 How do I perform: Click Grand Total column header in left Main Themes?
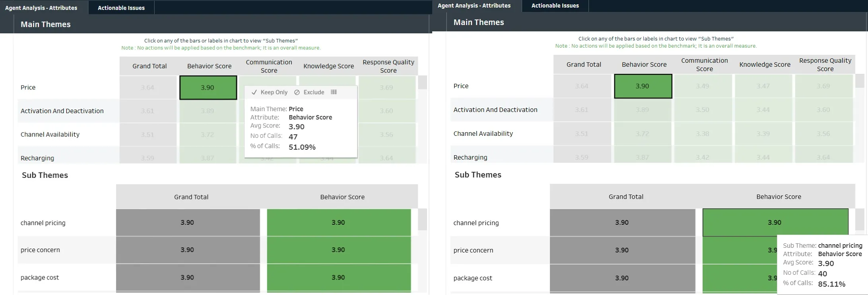coord(150,66)
